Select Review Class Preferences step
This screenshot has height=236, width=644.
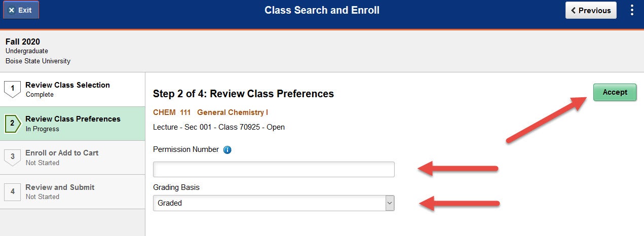72,124
